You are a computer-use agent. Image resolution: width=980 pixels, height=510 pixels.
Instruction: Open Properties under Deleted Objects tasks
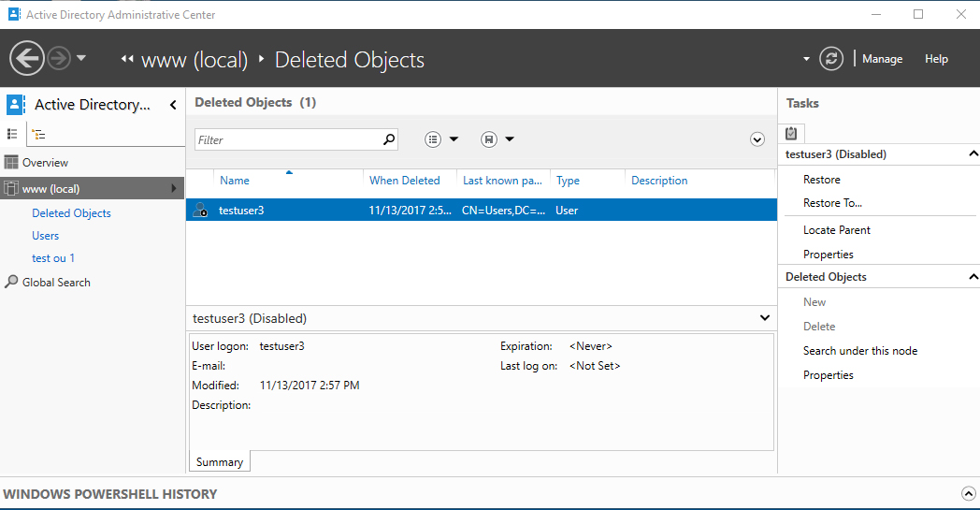point(829,375)
